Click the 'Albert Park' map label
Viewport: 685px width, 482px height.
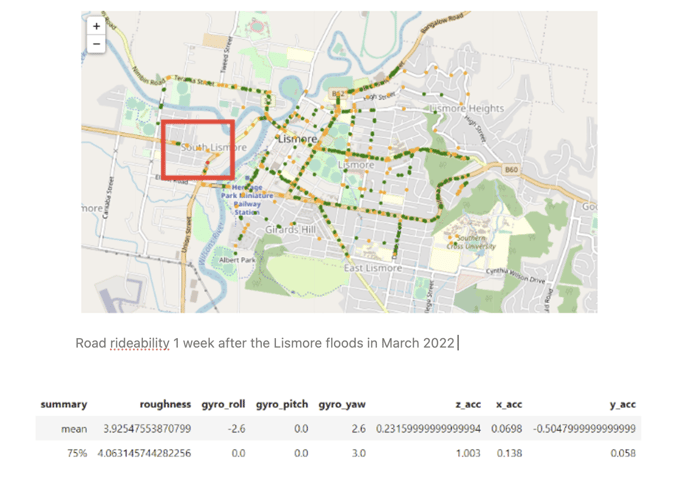pos(237,260)
